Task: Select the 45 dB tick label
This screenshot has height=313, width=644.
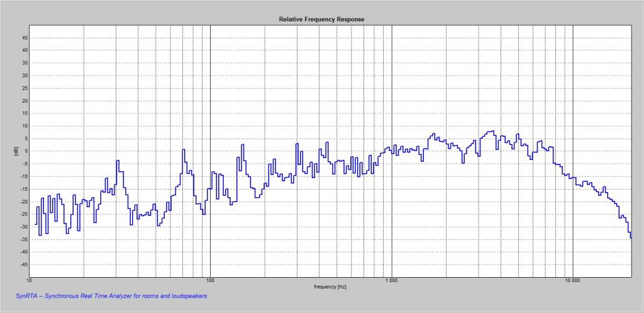Action: (x=25, y=38)
